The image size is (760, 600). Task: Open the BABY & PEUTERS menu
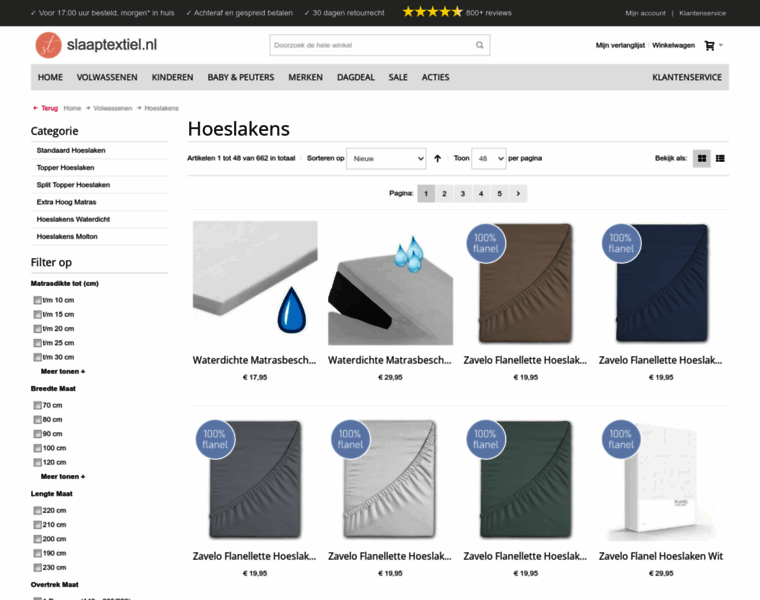[241, 77]
